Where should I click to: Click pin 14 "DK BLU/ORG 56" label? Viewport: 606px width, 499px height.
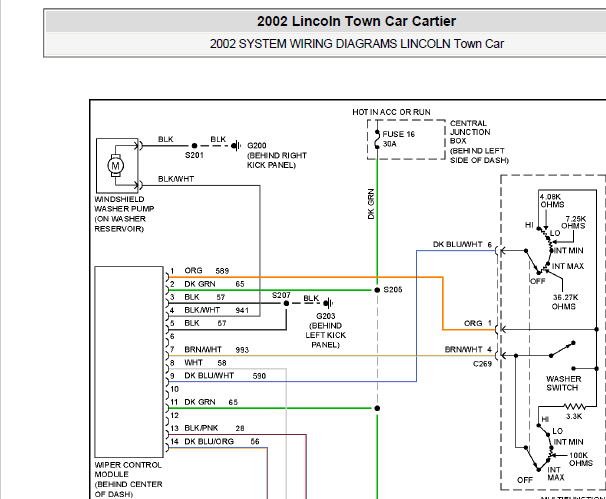[x=221, y=441]
